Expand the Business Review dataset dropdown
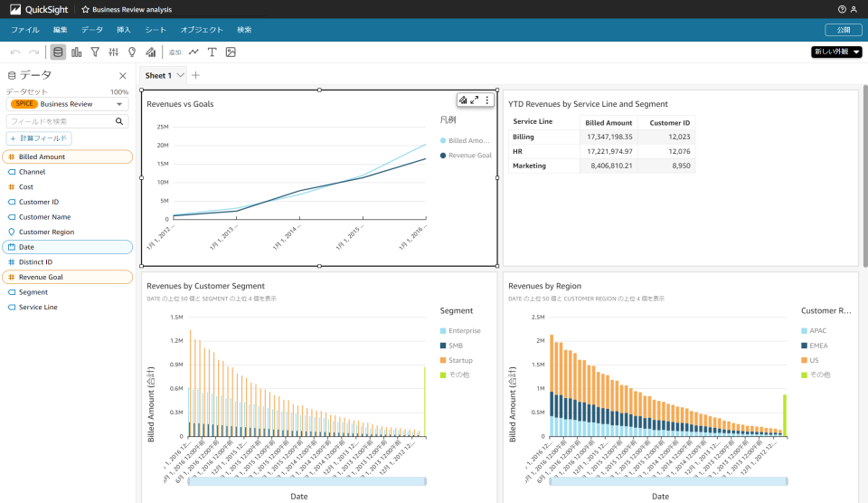This screenshot has width=868, height=503. point(120,104)
